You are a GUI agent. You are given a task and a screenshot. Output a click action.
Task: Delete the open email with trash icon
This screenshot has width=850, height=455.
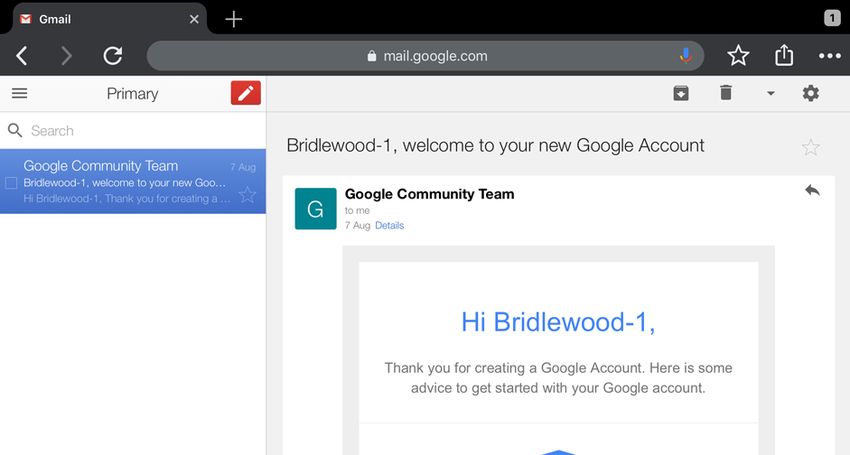(726, 93)
